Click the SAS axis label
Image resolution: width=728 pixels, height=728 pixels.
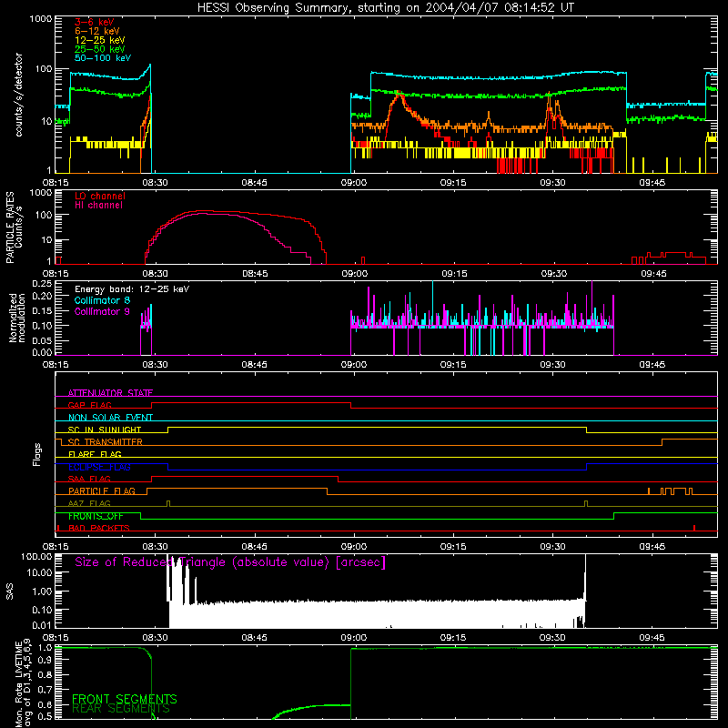[x=10, y=591]
